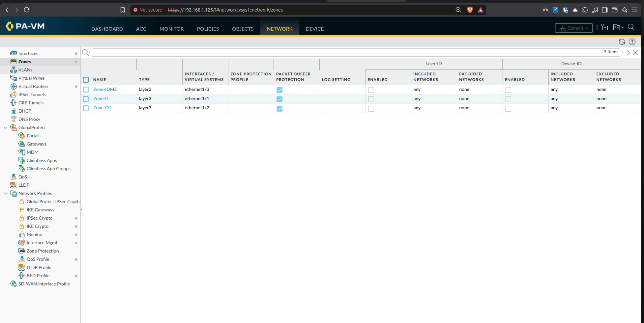Go to the DASHBOARD tab
644x323 pixels.
click(x=107, y=29)
